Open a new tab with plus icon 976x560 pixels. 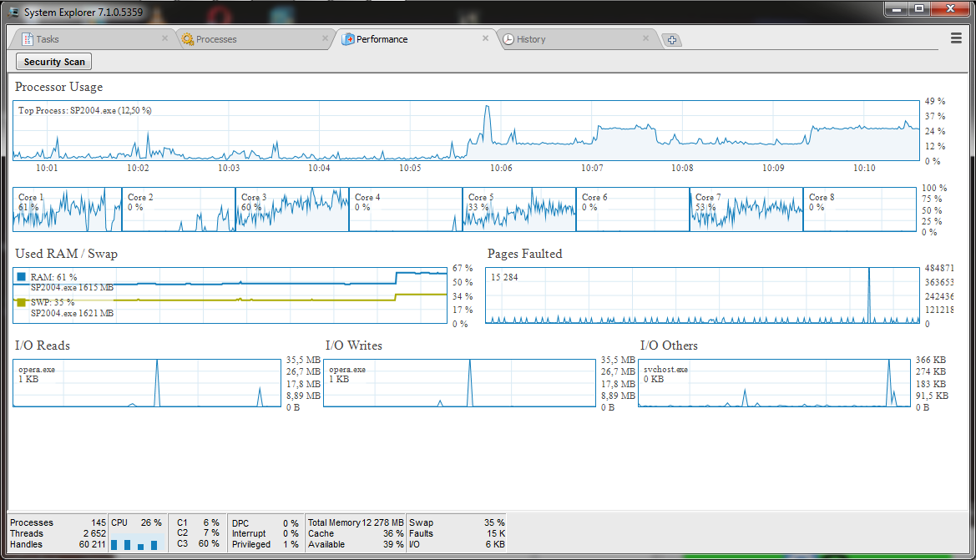(672, 40)
